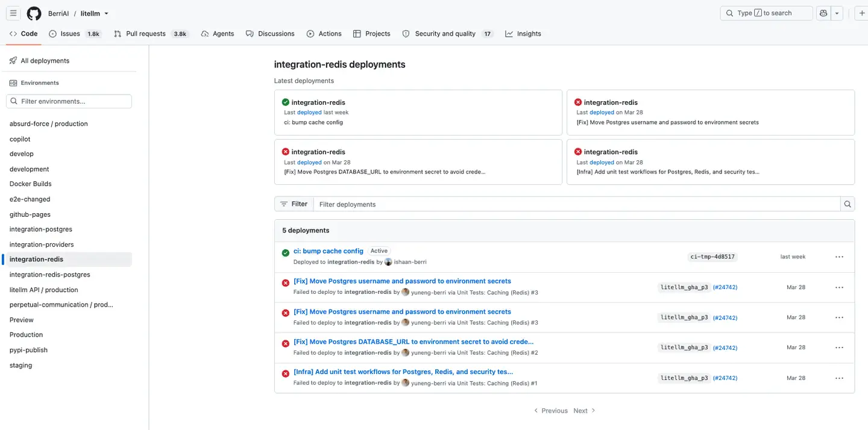868x430 pixels.
Task: Select the absurd-force / production environment
Action: [49, 124]
